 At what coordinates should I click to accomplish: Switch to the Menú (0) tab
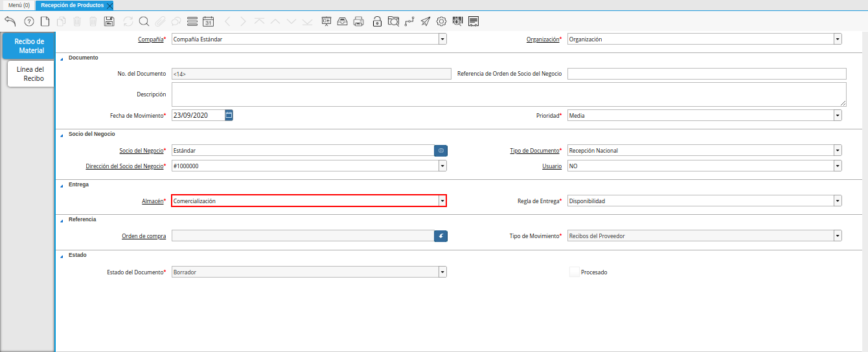tap(19, 5)
